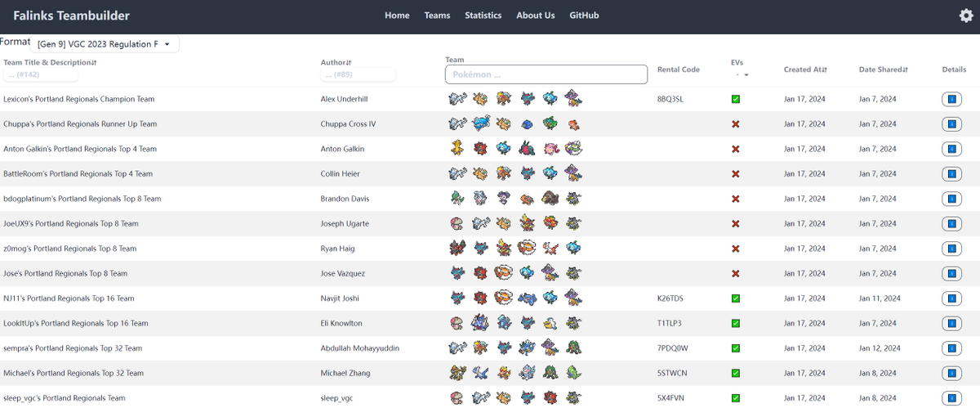Image resolution: width=980 pixels, height=408 pixels.
Task: Open details for Jose's Top 8 Team
Action: click(x=951, y=274)
